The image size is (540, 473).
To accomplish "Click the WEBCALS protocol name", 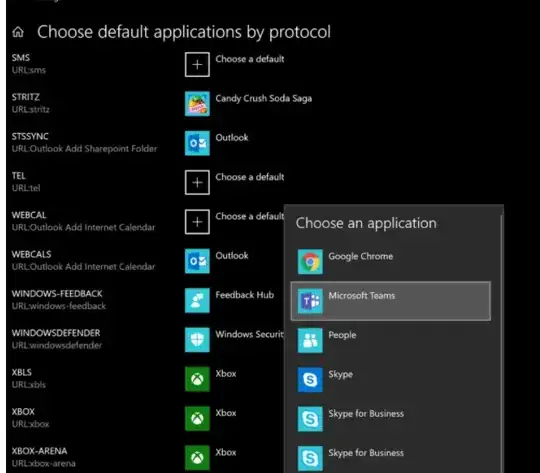I will (31, 254).
